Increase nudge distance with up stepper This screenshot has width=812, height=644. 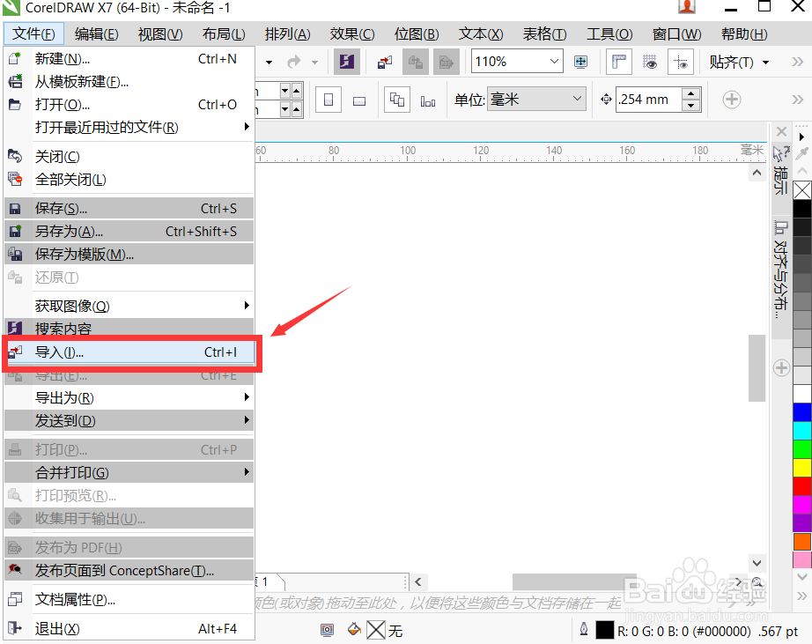click(691, 93)
